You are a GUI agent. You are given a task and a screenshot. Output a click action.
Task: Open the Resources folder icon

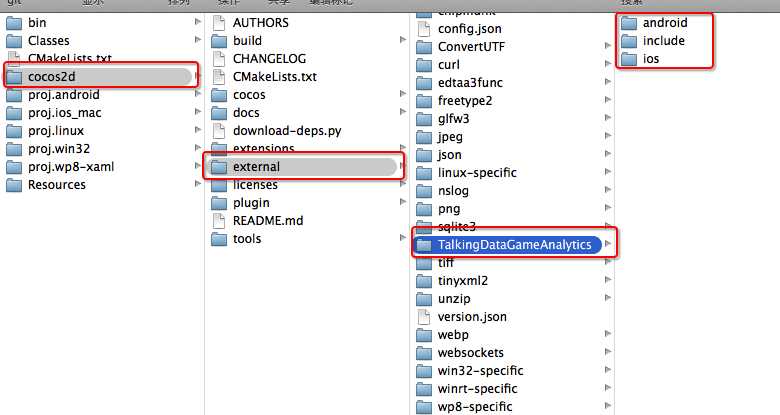(14, 185)
